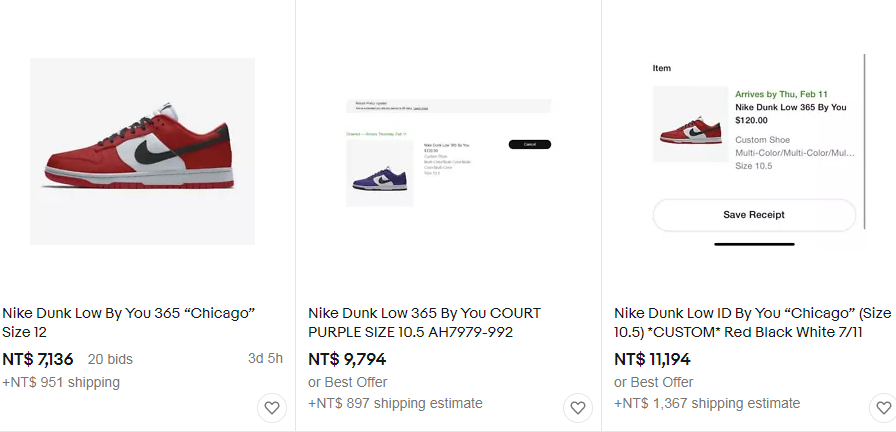Add Chicago Size 12 listing to watchlist heart
Image resolution: width=896 pixels, height=432 pixels.
pyautogui.click(x=271, y=408)
